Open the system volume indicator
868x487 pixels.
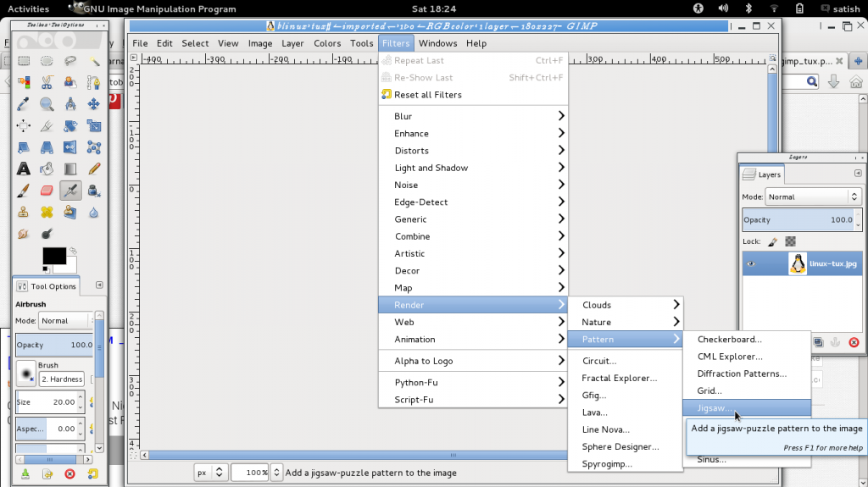[x=723, y=8]
